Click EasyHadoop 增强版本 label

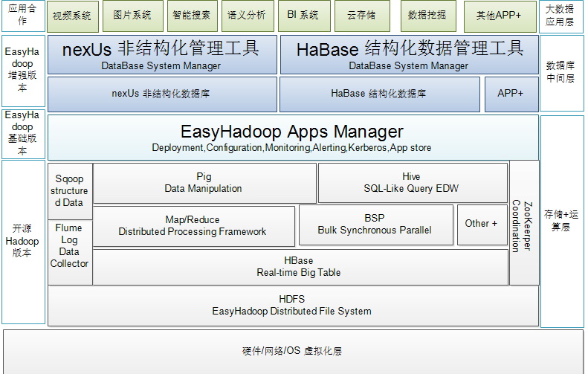point(23,71)
